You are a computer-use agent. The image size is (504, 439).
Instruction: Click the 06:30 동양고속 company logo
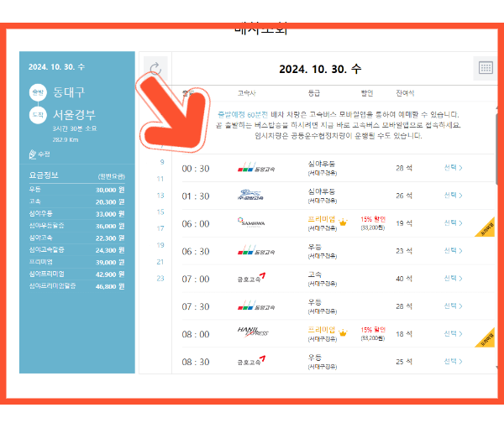pyautogui.click(x=256, y=250)
